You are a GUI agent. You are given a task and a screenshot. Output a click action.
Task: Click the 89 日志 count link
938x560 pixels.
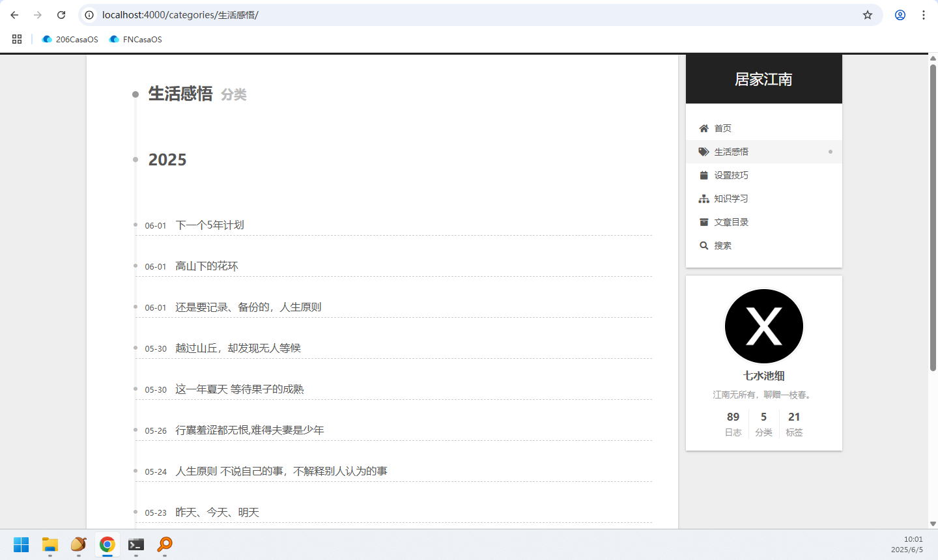[x=733, y=424]
